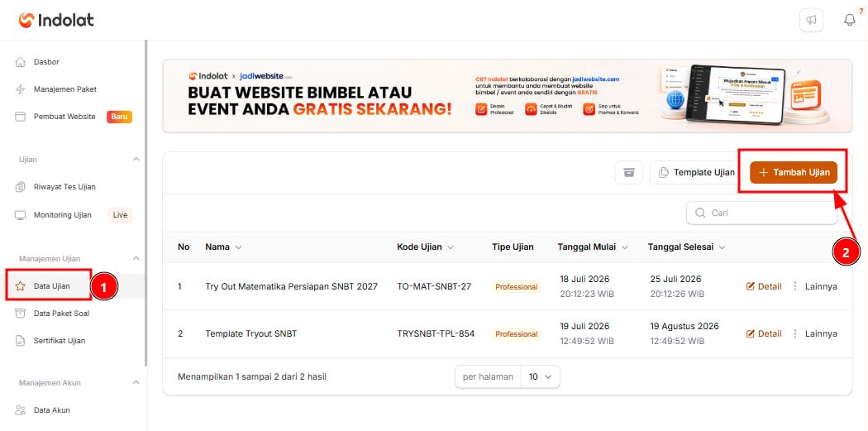868x431 pixels.
Task: Open three-dot menu for Try Out Matematika row
Action: (x=795, y=286)
